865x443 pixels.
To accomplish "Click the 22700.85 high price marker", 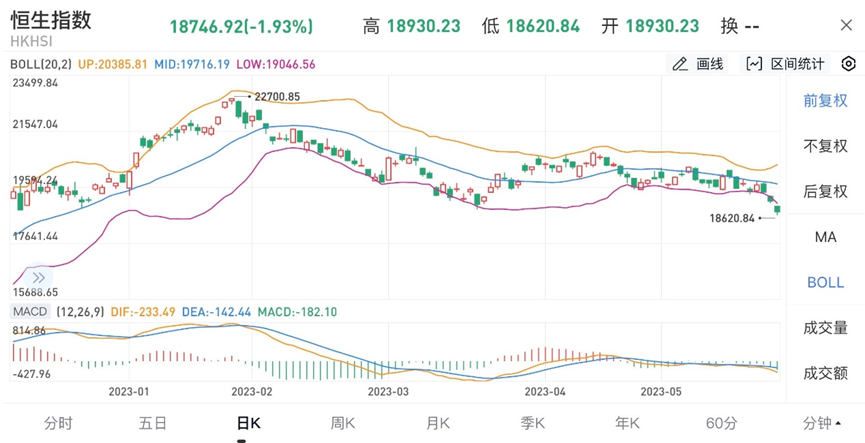I will (277, 97).
